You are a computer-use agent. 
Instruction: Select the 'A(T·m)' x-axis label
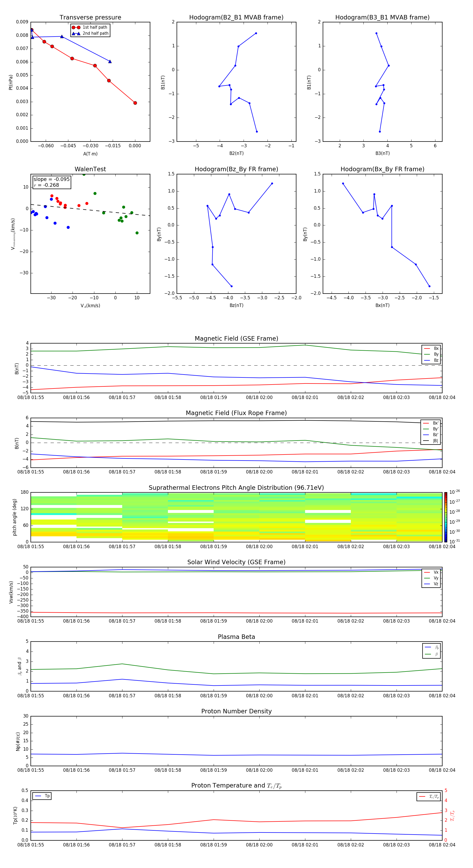coord(90,154)
